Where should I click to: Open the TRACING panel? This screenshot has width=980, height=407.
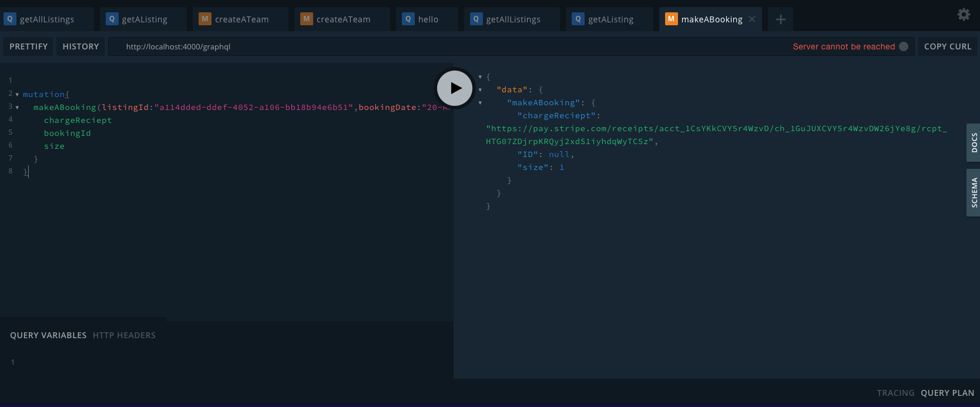[895, 393]
